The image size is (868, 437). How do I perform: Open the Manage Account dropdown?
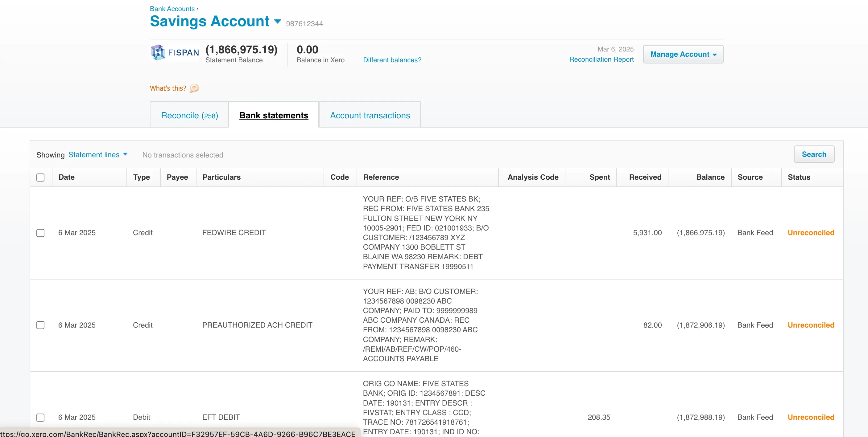(683, 54)
